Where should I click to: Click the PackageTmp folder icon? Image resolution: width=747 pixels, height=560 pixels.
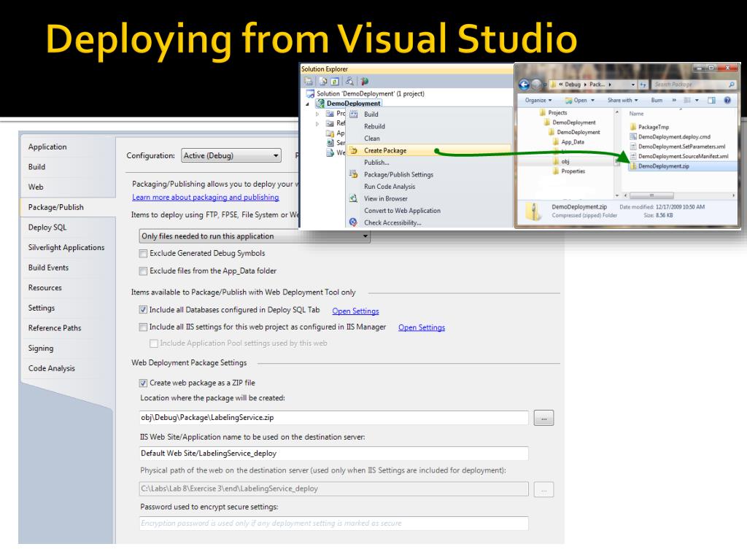[x=633, y=127]
